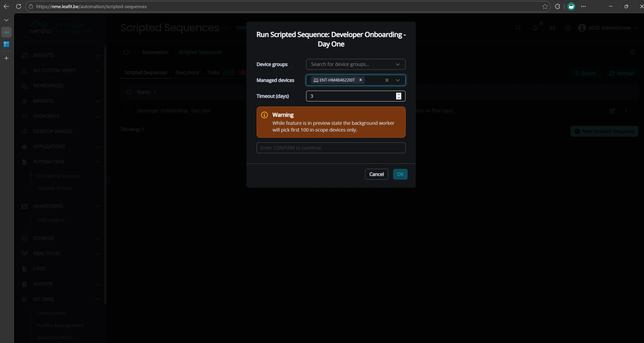Select the Insights sidebar icon
Screen dimensions: 644x343
tap(24, 55)
